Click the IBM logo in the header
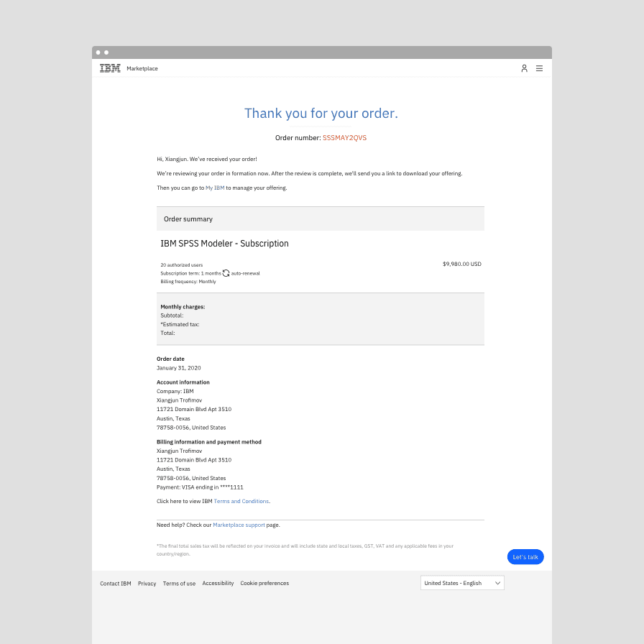644x644 pixels. click(110, 68)
